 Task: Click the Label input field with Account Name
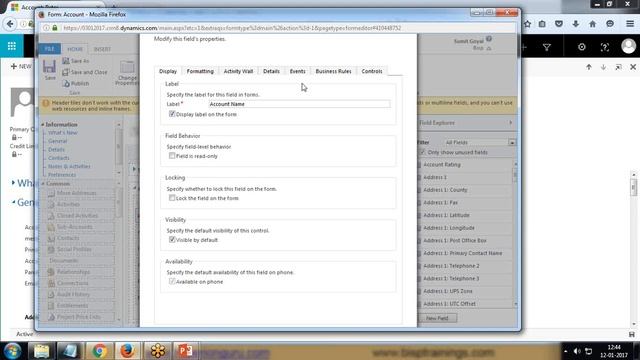[299, 104]
